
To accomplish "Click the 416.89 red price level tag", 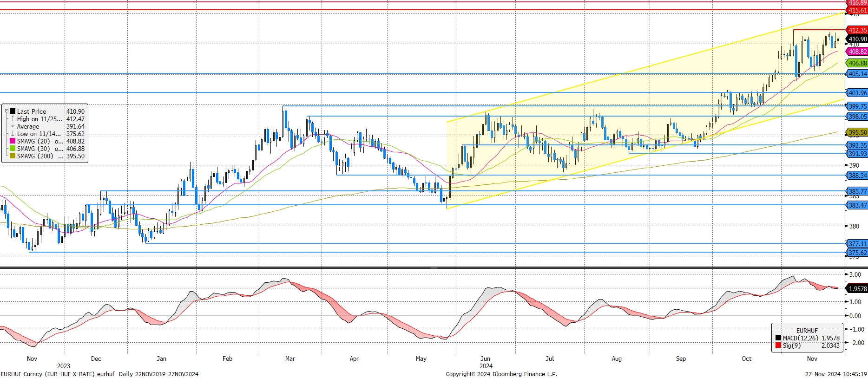I will (857, 3).
